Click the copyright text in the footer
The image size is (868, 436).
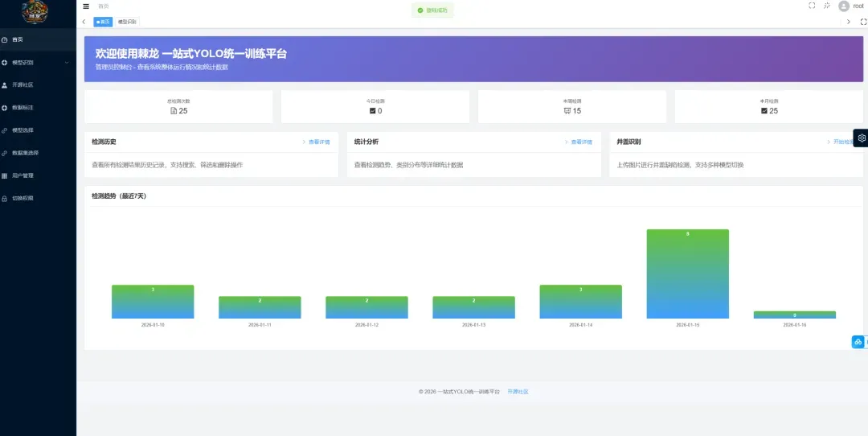tap(459, 392)
